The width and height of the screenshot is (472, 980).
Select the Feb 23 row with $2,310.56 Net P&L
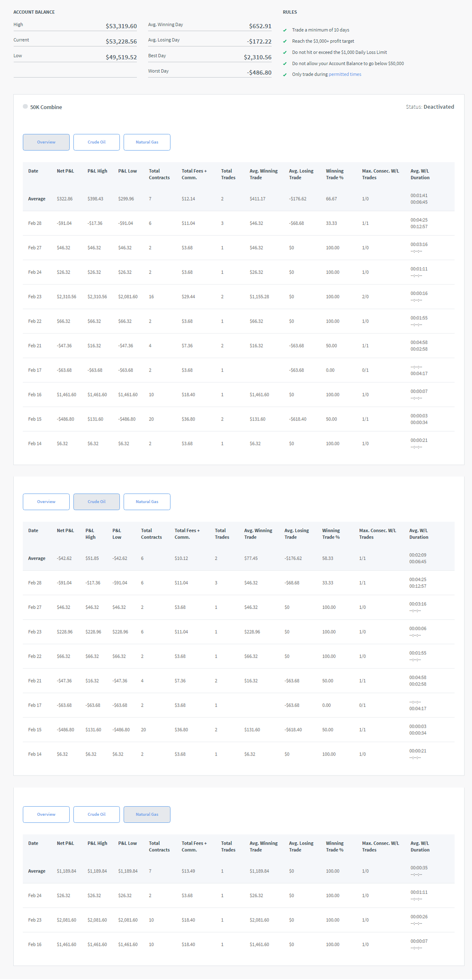coord(238,297)
